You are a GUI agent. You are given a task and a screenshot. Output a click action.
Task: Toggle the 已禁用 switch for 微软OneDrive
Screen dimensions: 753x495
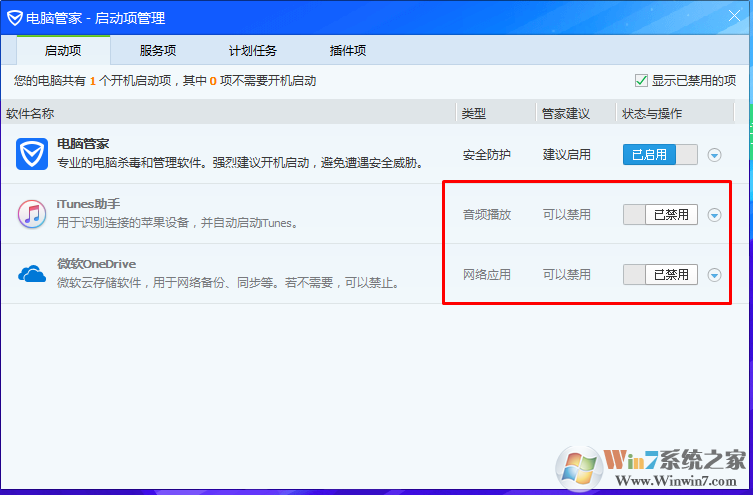660,275
